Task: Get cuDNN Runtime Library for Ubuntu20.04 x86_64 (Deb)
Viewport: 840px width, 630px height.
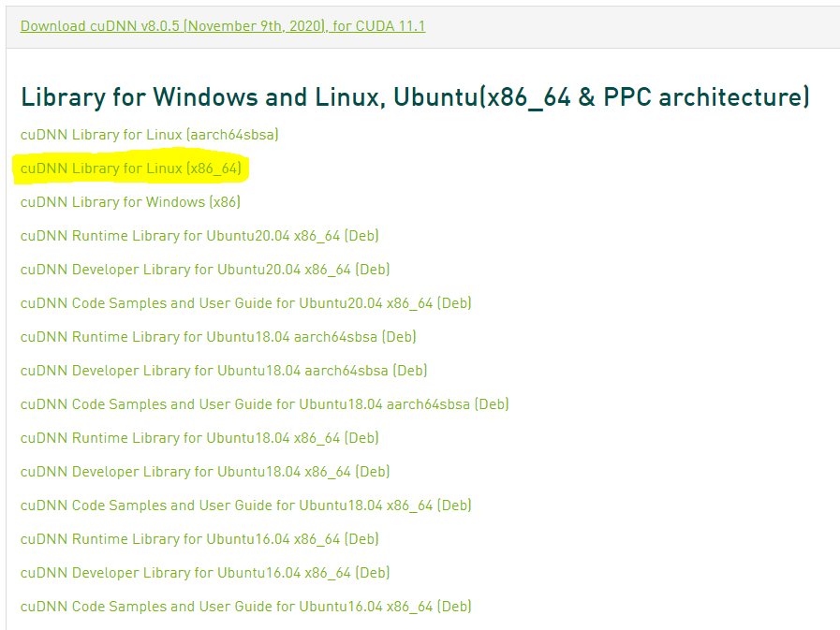Action: tap(199, 236)
